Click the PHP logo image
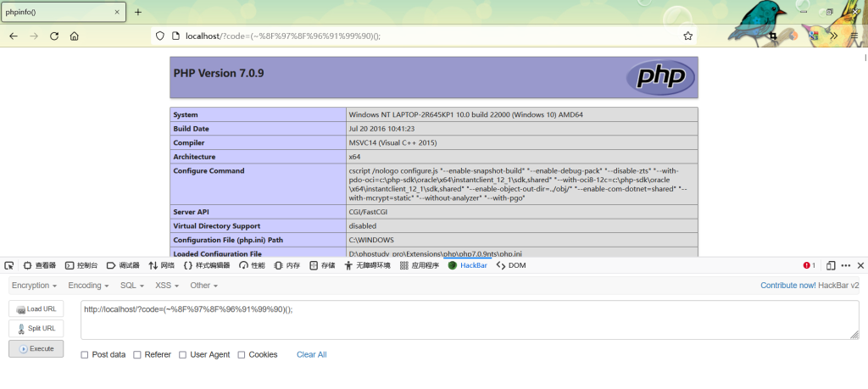The width and height of the screenshot is (868, 389). (x=660, y=77)
